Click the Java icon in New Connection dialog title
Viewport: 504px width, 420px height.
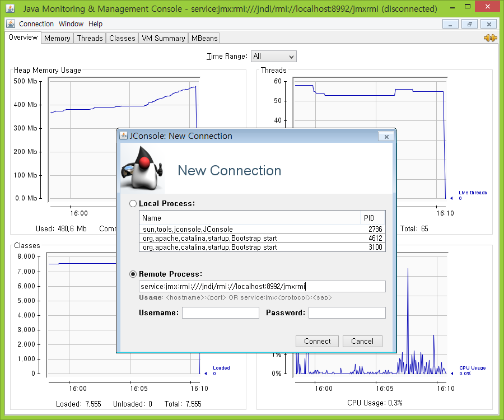[x=123, y=136]
